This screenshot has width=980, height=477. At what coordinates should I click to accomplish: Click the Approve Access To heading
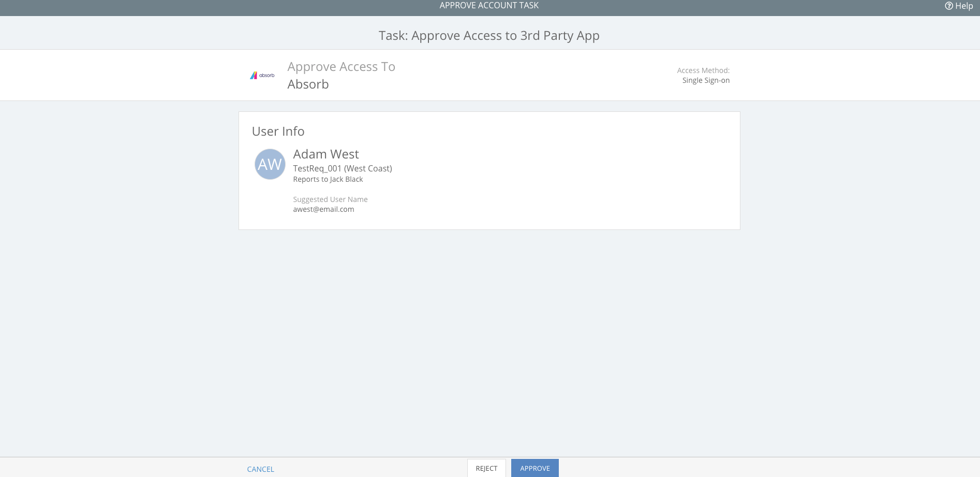click(341, 67)
